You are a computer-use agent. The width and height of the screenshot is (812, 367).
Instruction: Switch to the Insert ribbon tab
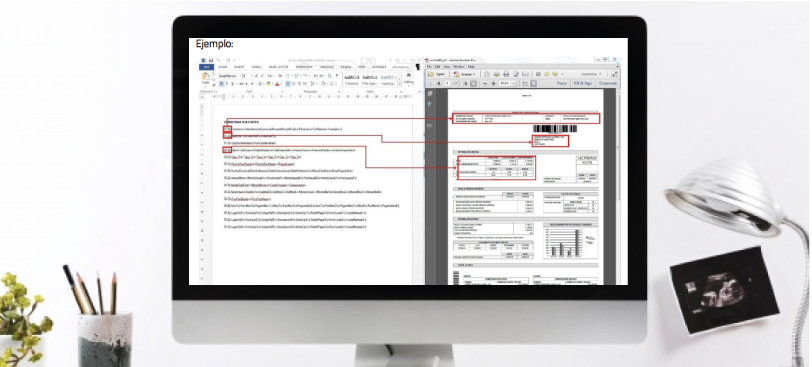(x=239, y=67)
